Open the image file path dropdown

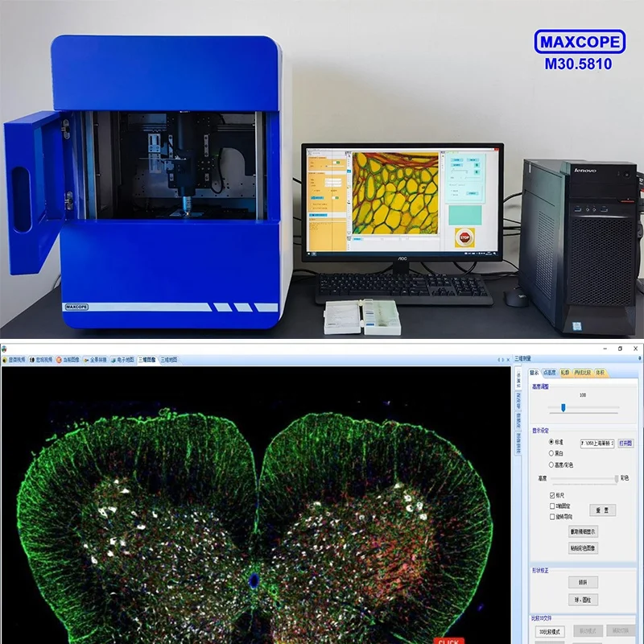pos(613,442)
